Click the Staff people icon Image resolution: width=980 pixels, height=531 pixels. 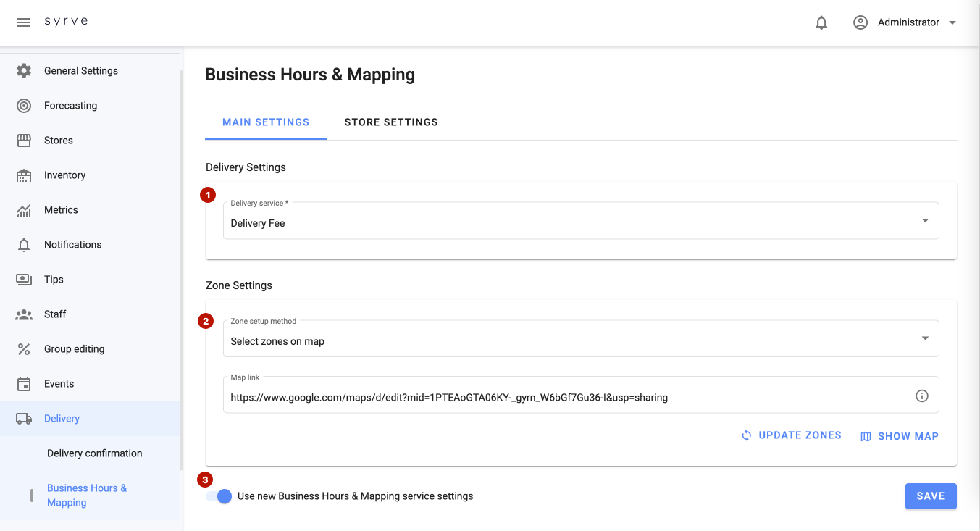(24, 314)
